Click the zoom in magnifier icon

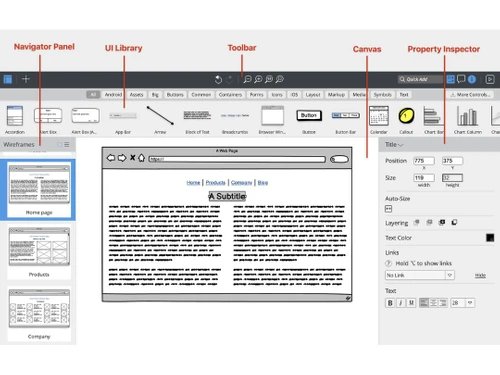(x=258, y=79)
